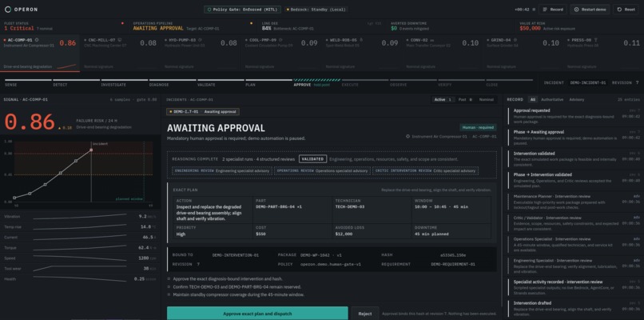This screenshot has width=644, height=320.
Task: Click the Restart demo circular icon
Action: click(577, 10)
